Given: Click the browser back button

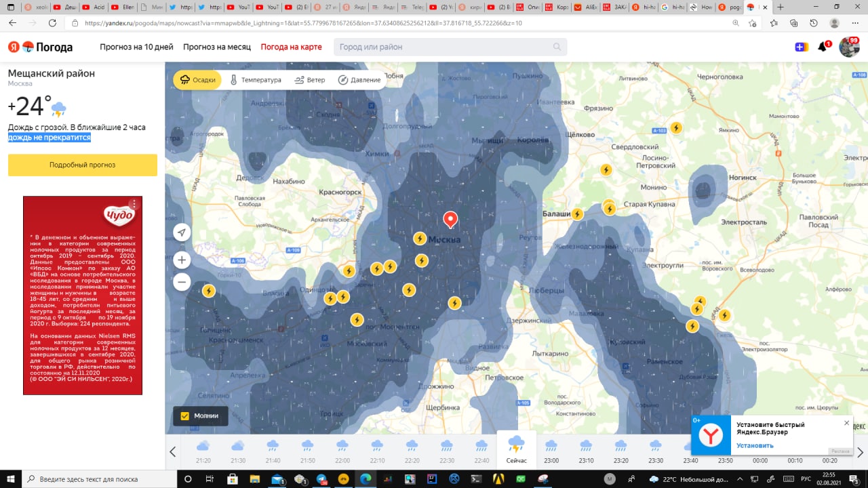Looking at the screenshot, I should [x=12, y=23].
